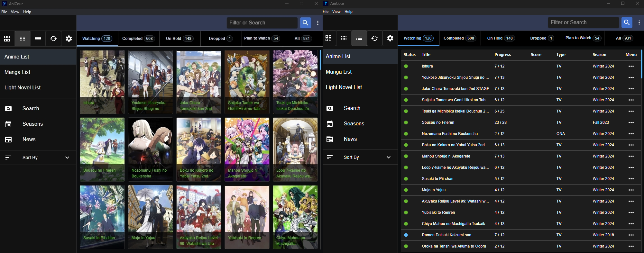Select compact grid view in left window
Image resolution: width=644 pixels, height=253 pixels.
pyautogui.click(x=23, y=39)
